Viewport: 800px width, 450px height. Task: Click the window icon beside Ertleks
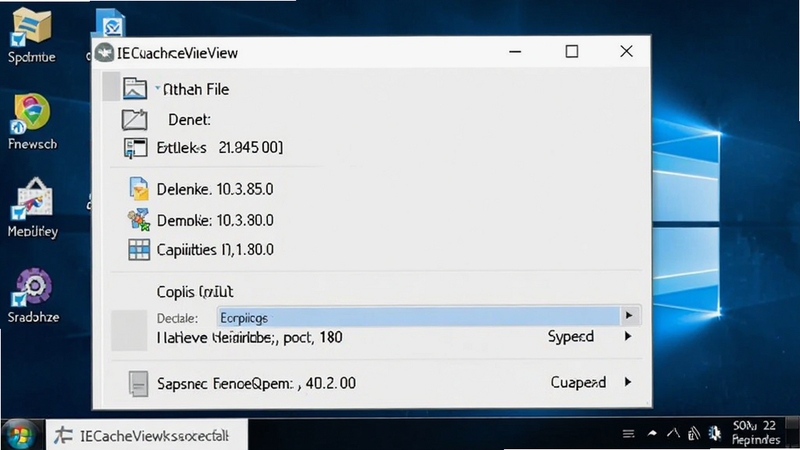tap(136, 148)
